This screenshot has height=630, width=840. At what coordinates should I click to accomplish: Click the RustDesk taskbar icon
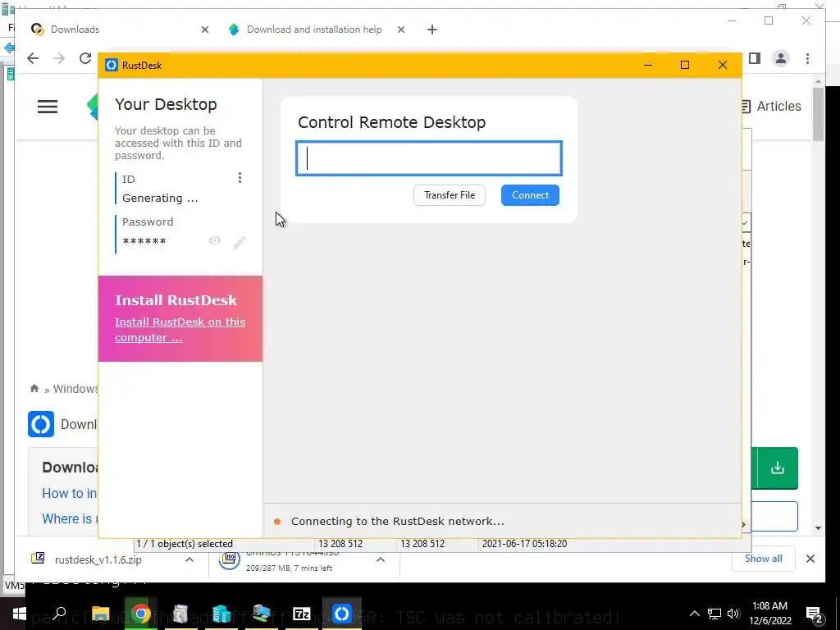click(x=342, y=614)
